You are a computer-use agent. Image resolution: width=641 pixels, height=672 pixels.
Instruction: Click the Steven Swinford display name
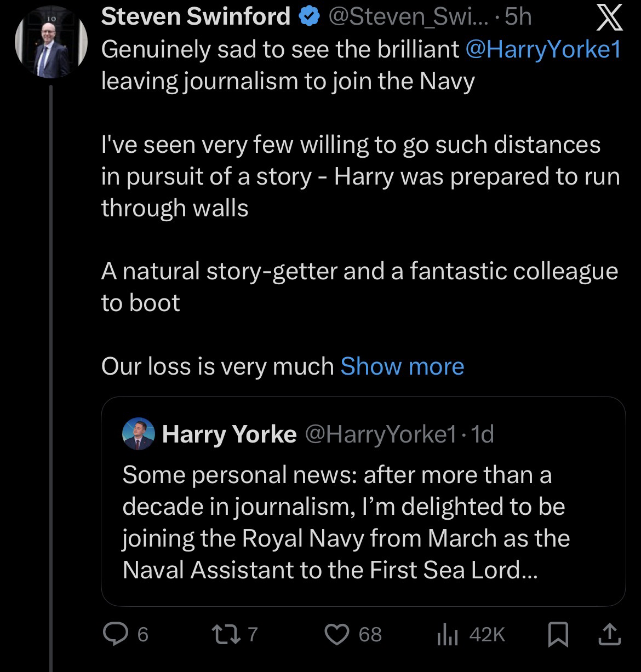pos(196,18)
